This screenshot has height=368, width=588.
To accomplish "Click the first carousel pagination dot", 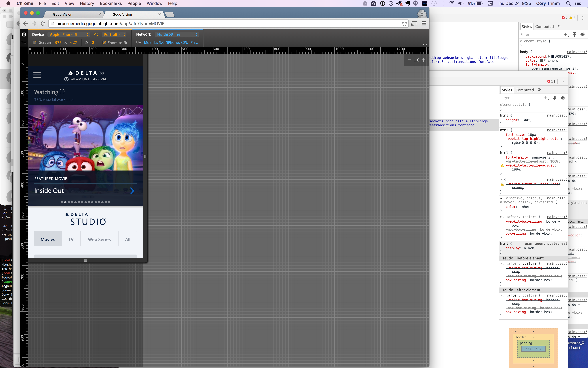I will click(x=62, y=202).
